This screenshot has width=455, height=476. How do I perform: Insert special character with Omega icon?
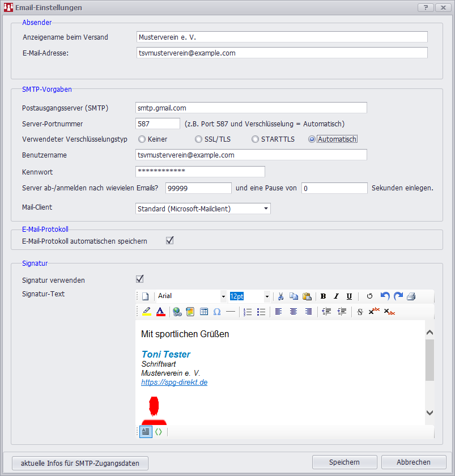pyautogui.click(x=217, y=312)
